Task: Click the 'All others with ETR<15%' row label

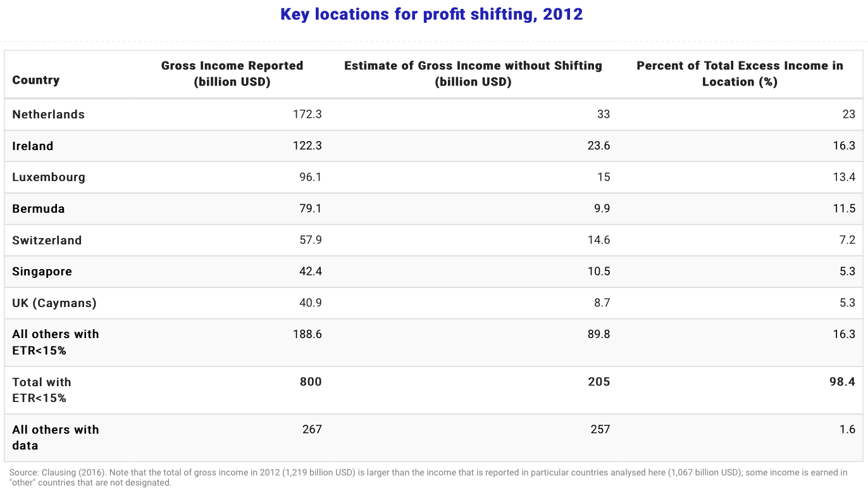Action: click(55, 342)
